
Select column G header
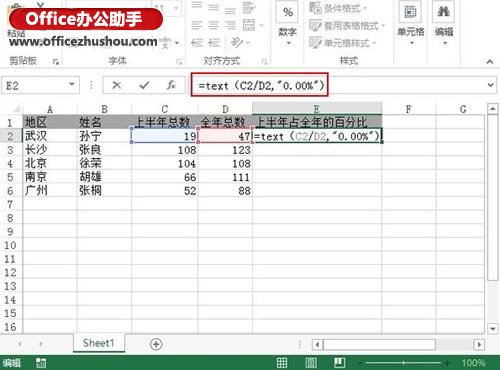click(x=463, y=109)
